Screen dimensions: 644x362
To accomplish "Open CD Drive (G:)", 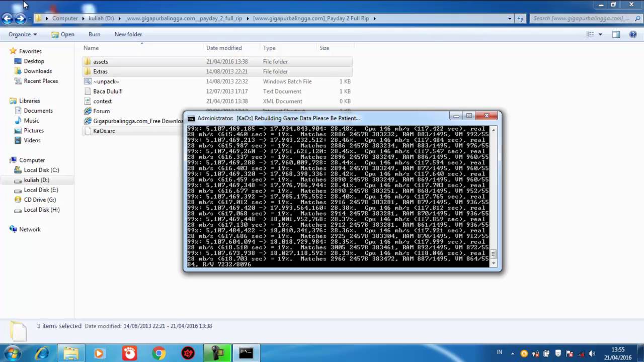I will tap(40, 200).
